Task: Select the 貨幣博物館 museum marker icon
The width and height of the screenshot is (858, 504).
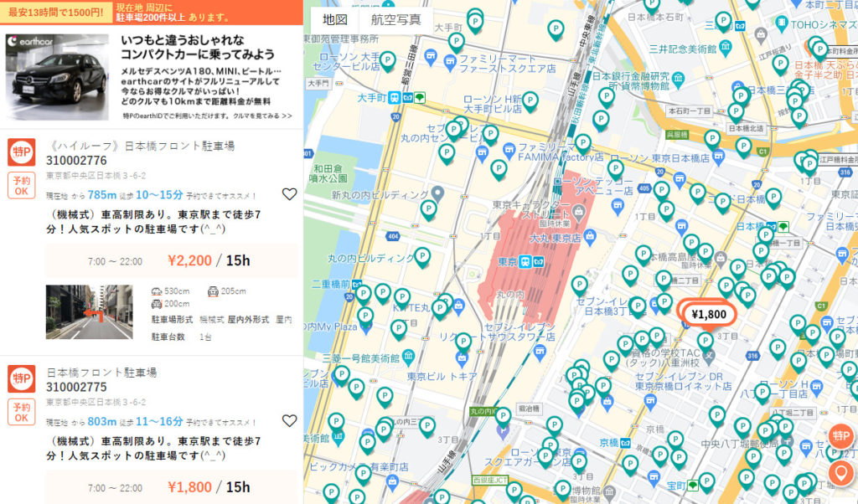Action: point(678,80)
